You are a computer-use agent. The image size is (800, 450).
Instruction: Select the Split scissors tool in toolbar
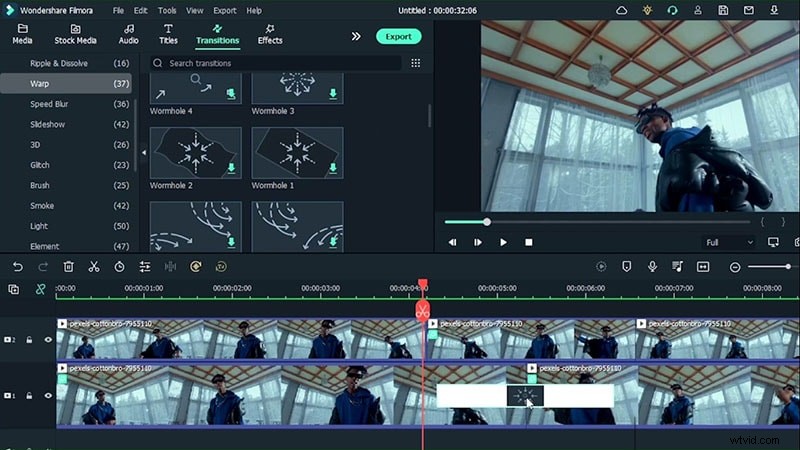pyautogui.click(x=94, y=266)
